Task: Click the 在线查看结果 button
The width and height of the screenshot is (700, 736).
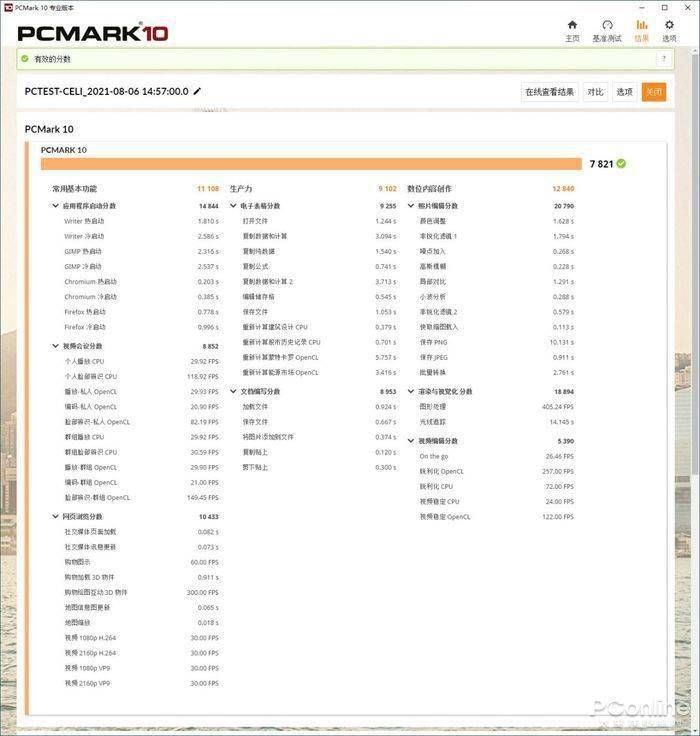Action: click(549, 92)
